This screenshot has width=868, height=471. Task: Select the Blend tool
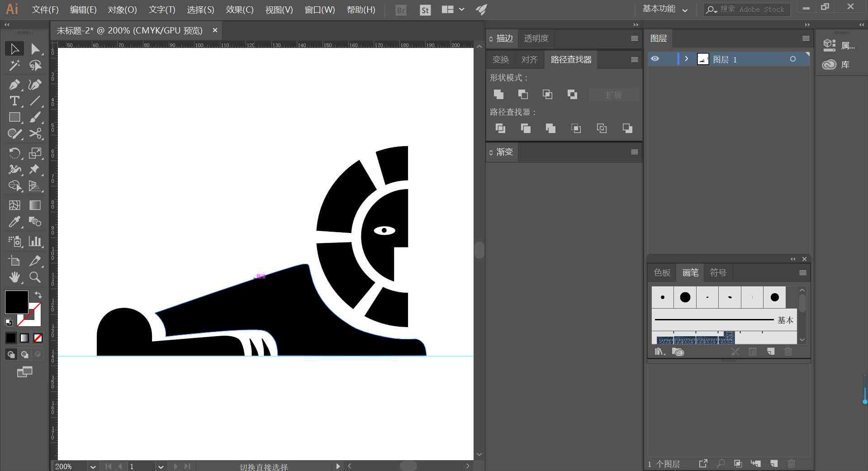tap(35, 222)
